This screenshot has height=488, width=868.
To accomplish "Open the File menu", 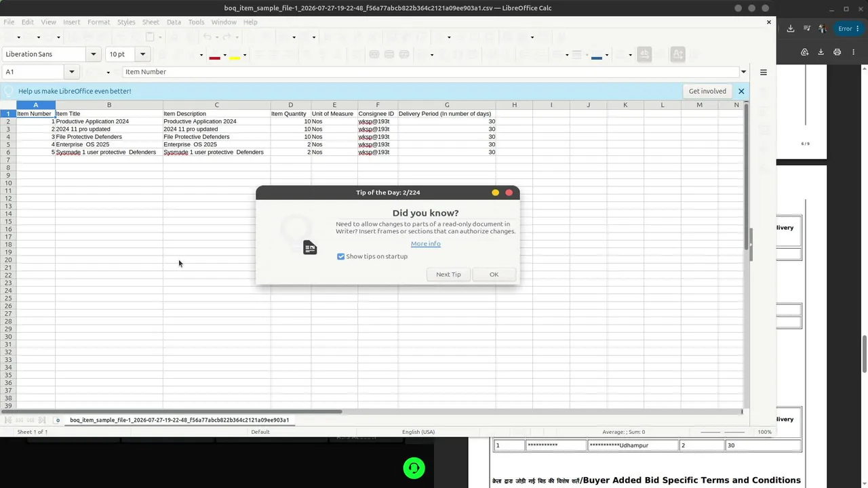I will (x=9, y=22).
